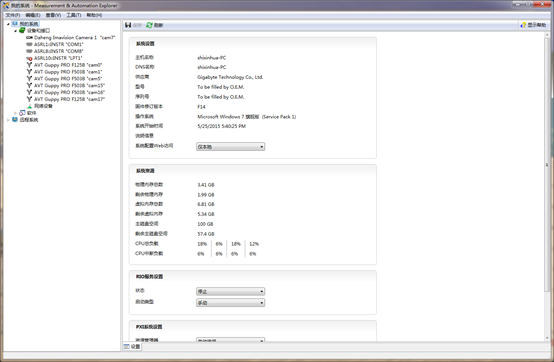Click the FireWire icon beside cam0
Image resolution: width=554 pixels, height=362 pixels.
tap(29, 65)
